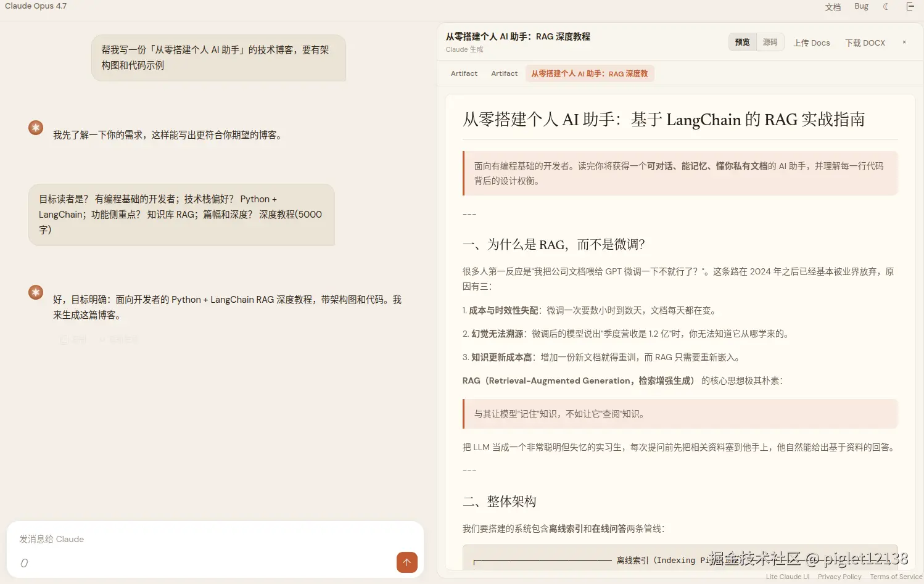Open the Artifact tab adjacent to the highlighted RAG tab
Image resolution: width=924 pixels, height=584 pixels.
pyautogui.click(x=504, y=73)
